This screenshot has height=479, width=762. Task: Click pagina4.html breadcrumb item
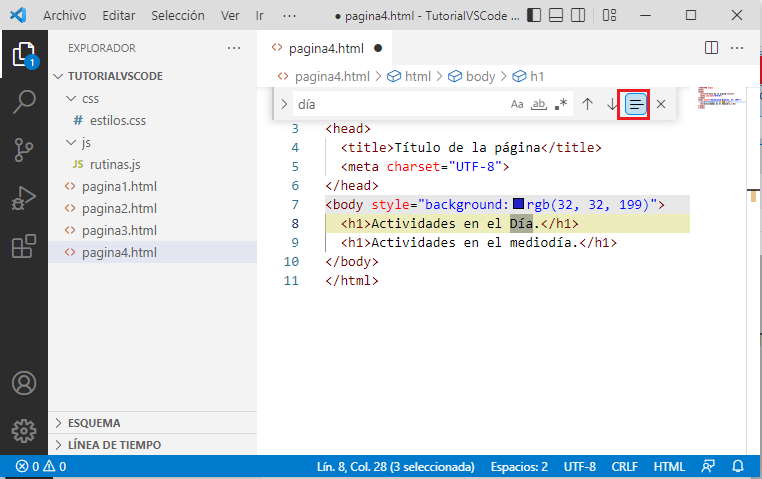click(332, 77)
